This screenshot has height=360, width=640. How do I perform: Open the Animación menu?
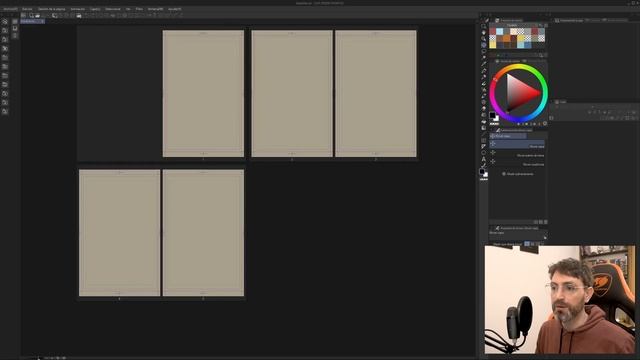point(78,9)
